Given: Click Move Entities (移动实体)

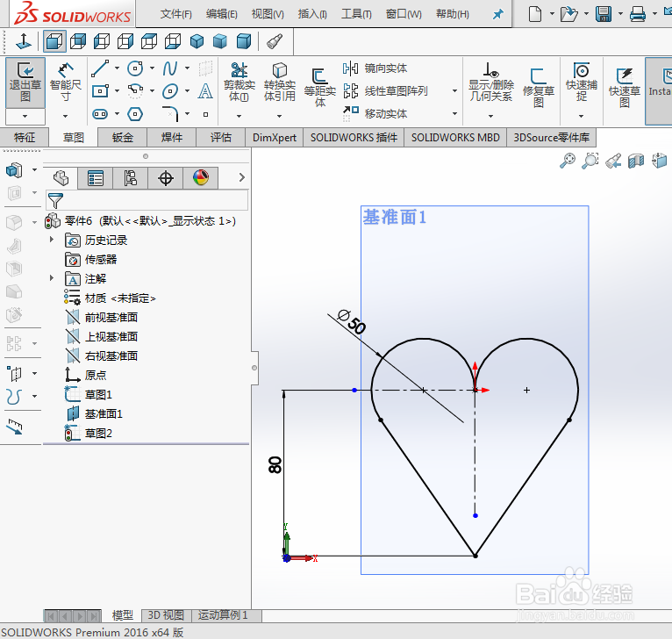Looking at the screenshot, I should tap(375, 113).
